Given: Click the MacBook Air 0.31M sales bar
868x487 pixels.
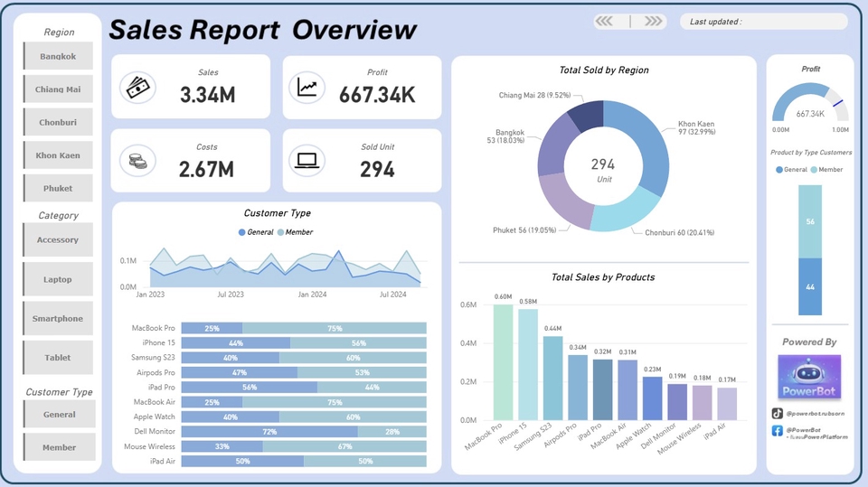Looking at the screenshot, I should tap(627, 390).
